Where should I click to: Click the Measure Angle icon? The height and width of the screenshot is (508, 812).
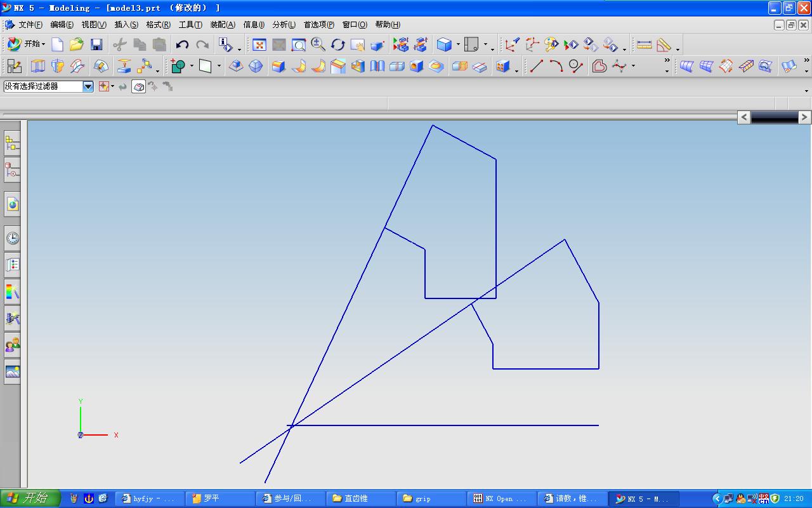click(664, 44)
